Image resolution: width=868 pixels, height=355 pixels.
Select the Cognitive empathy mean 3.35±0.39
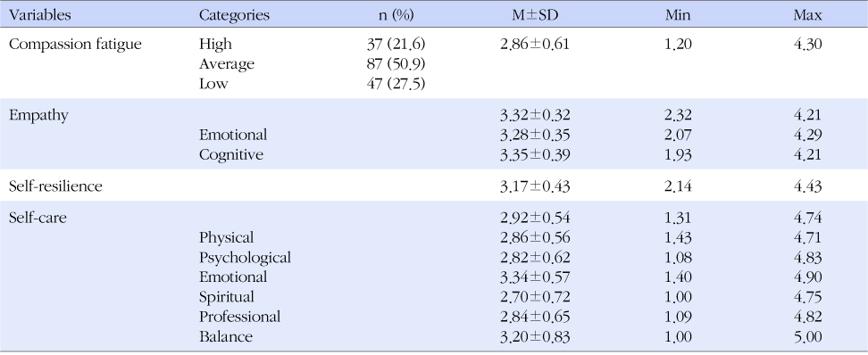[x=535, y=155]
